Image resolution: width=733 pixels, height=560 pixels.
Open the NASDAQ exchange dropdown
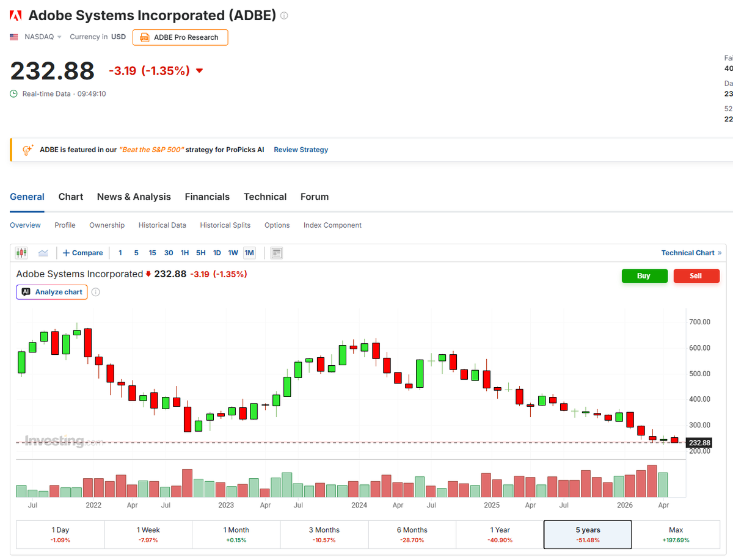pos(43,37)
